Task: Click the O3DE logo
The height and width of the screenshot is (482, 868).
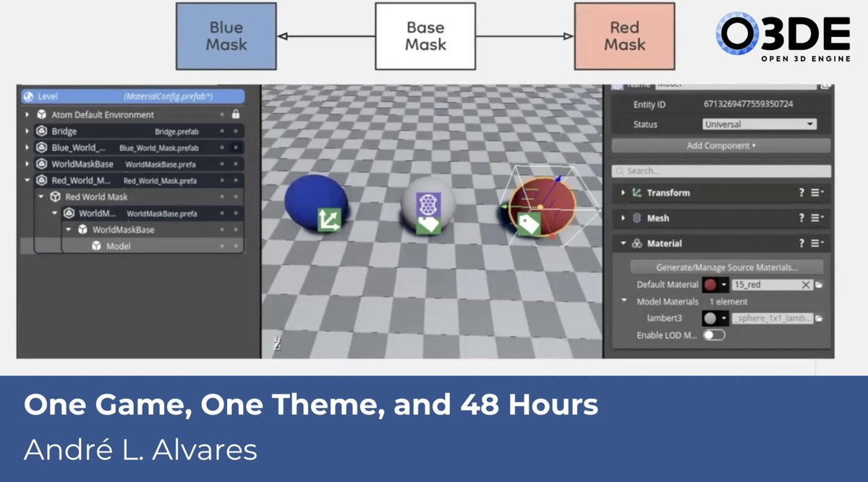Action: pyautogui.click(x=787, y=34)
